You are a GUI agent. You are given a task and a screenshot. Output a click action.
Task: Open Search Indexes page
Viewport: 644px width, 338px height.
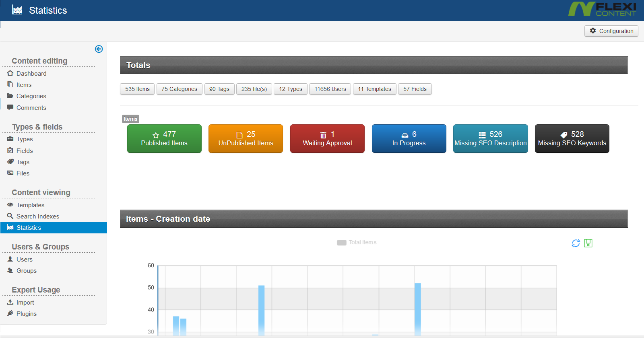coord(38,216)
